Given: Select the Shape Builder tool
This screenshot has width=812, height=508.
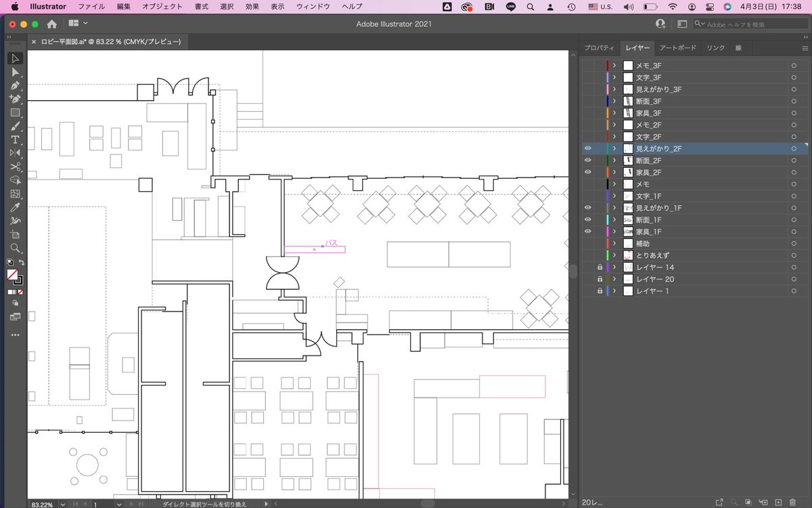Looking at the screenshot, I should point(15,180).
